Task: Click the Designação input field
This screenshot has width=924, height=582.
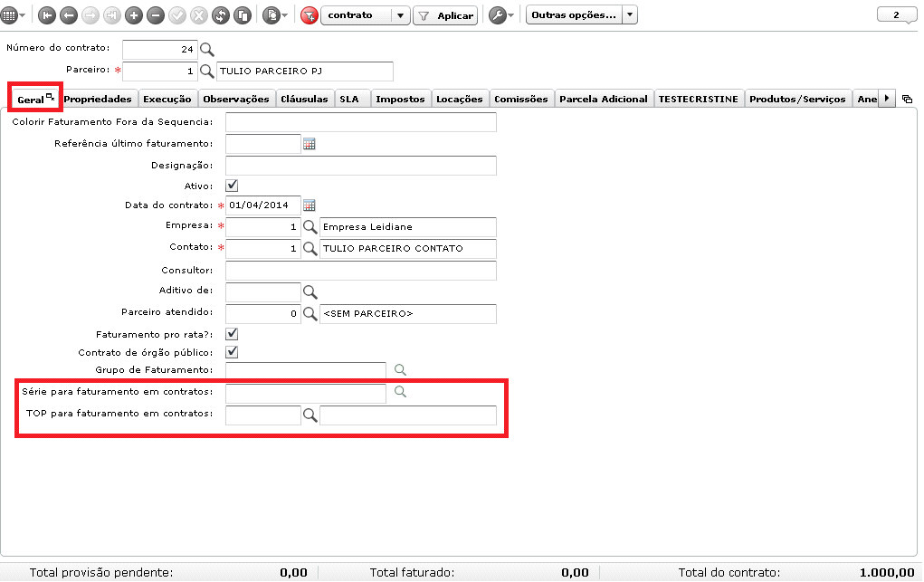Action: pyautogui.click(x=361, y=166)
